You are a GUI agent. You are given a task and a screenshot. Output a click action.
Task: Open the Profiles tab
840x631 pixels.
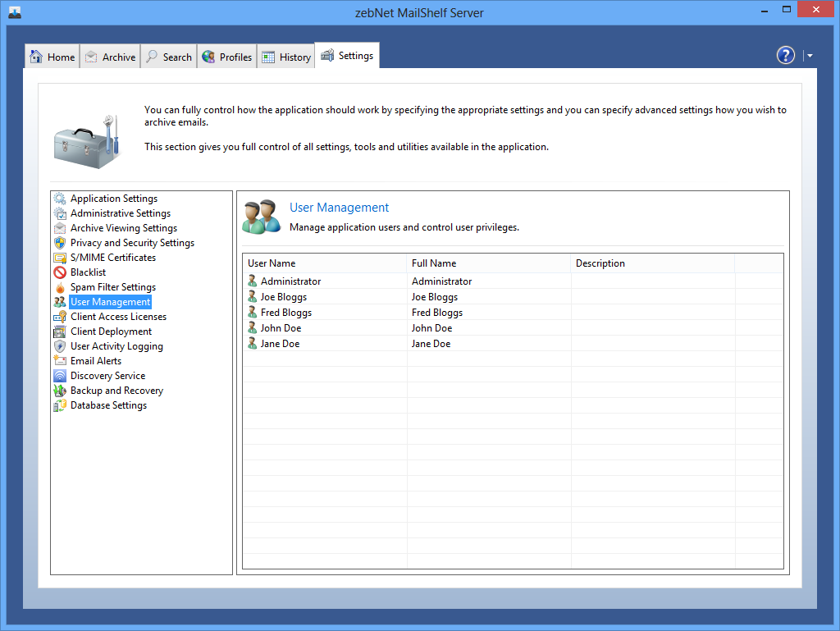coord(227,57)
